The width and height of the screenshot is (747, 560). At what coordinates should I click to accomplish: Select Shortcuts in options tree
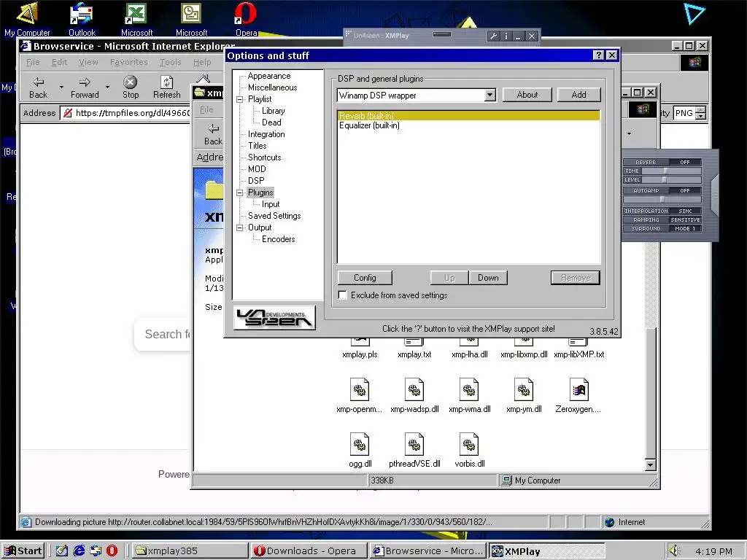tap(264, 157)
